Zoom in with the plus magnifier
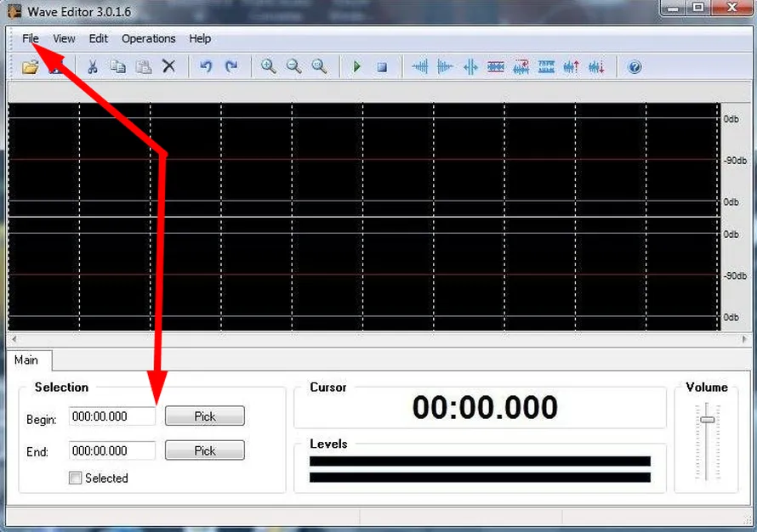The width and height of the screenshot is (757, 532). [x=269, y=66]
